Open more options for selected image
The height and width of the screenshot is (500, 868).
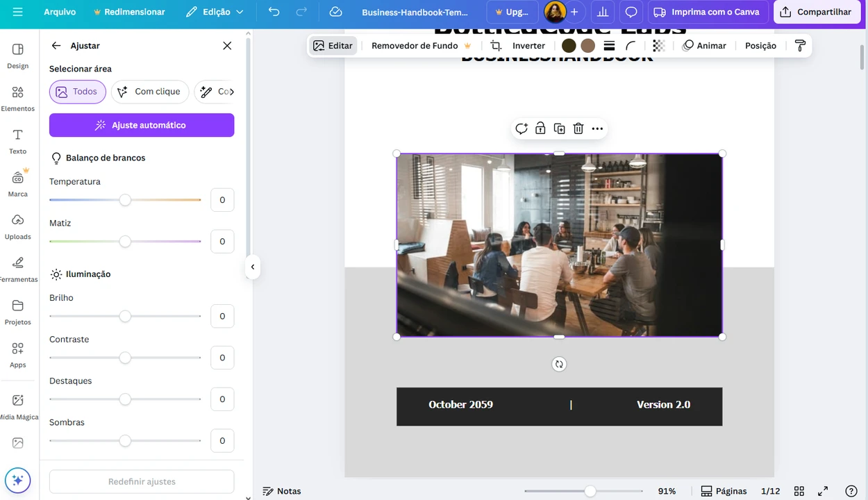coord(597,128)
